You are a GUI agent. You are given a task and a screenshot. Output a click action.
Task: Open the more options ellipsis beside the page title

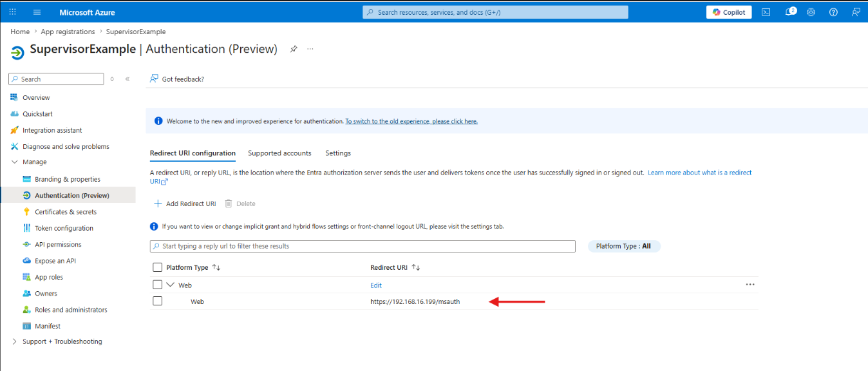click(x=310, y=49)
